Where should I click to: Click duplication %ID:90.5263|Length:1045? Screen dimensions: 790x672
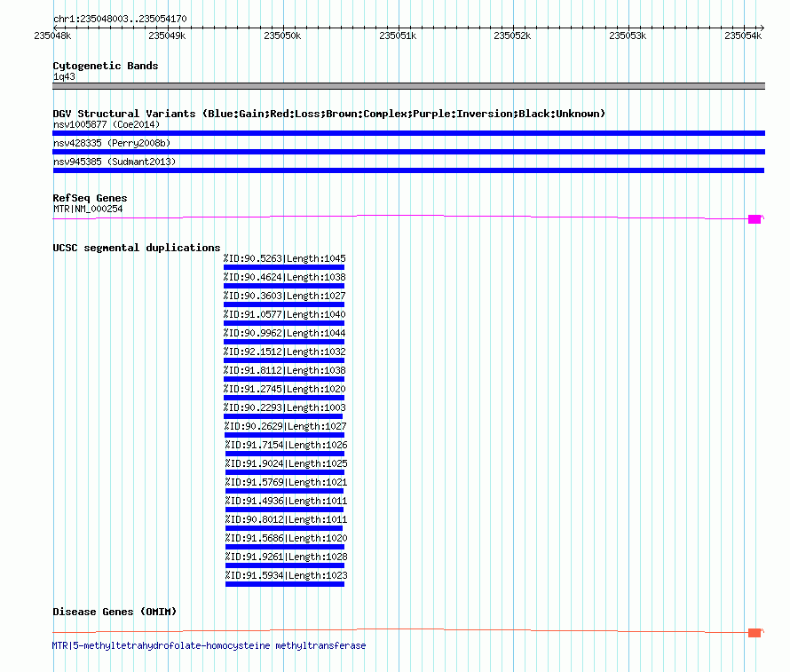point(285,258)
